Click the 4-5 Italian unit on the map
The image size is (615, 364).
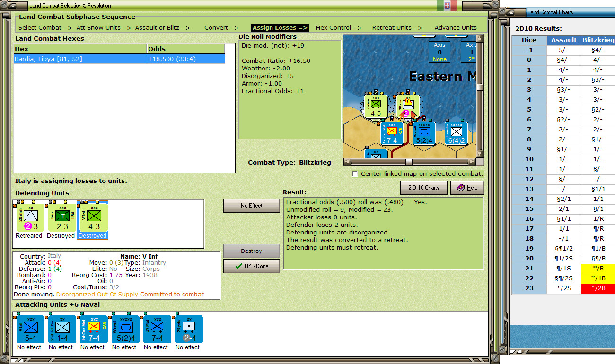pos(376,106)
